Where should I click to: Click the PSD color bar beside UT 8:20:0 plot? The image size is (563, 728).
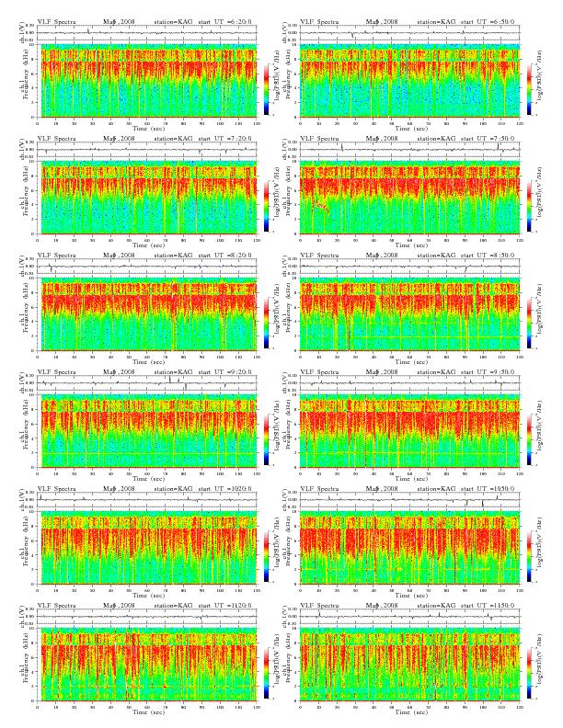[266, 323]
